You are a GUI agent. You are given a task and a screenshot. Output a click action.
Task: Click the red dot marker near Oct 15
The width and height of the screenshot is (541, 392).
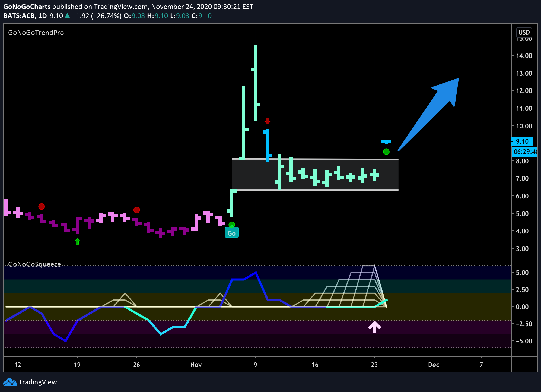tap(42, 207)
